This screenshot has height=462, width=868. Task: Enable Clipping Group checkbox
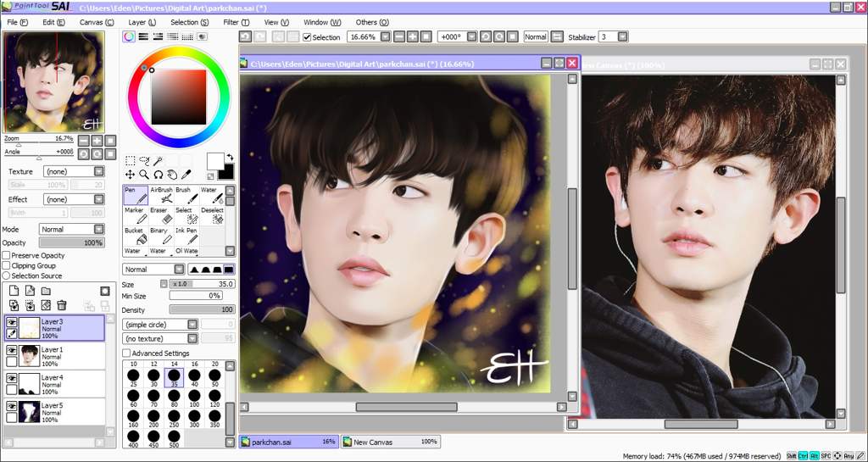pyautogui.click(x=6, y=265)
